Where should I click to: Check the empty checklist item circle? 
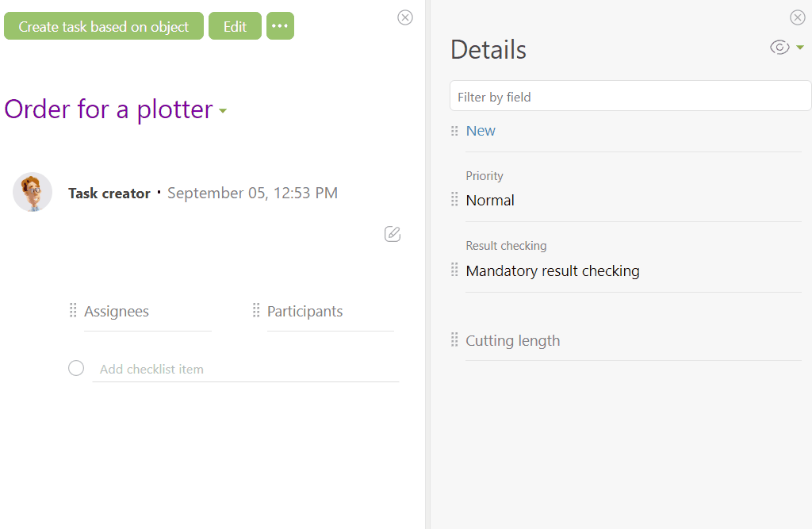tap(76, 368)
